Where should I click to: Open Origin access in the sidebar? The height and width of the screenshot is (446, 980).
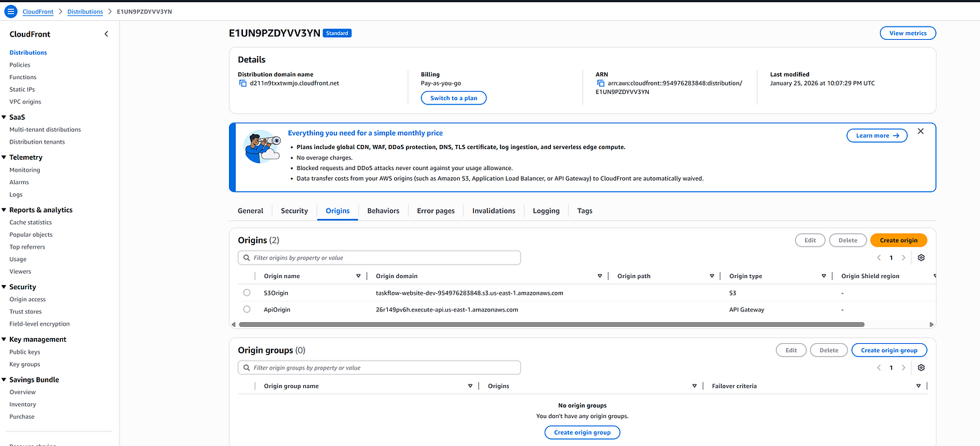point(27,300)
